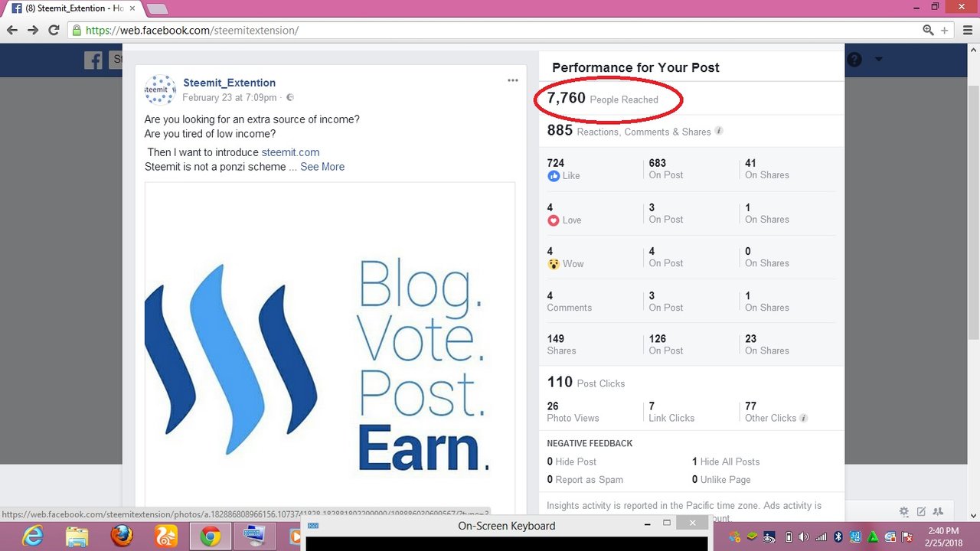980x551 pixels.
Task: Click the network signal bars tray icon
Action: pyautogui.click(x=822, y=536)
